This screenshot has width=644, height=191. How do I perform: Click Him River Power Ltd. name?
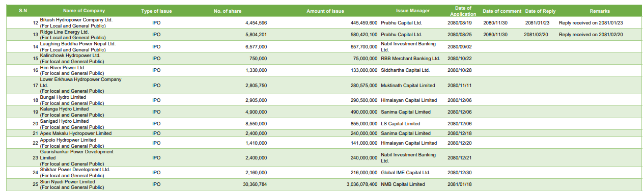click(72, 70)
